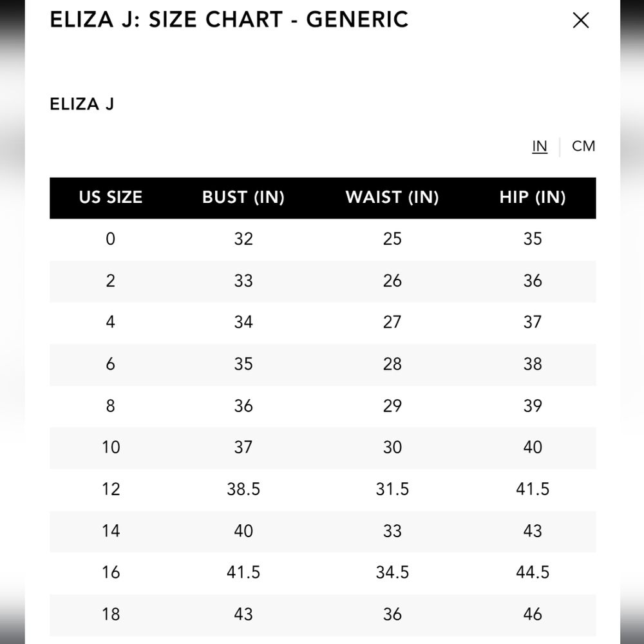Click the size chart title text

pos(229,19)
